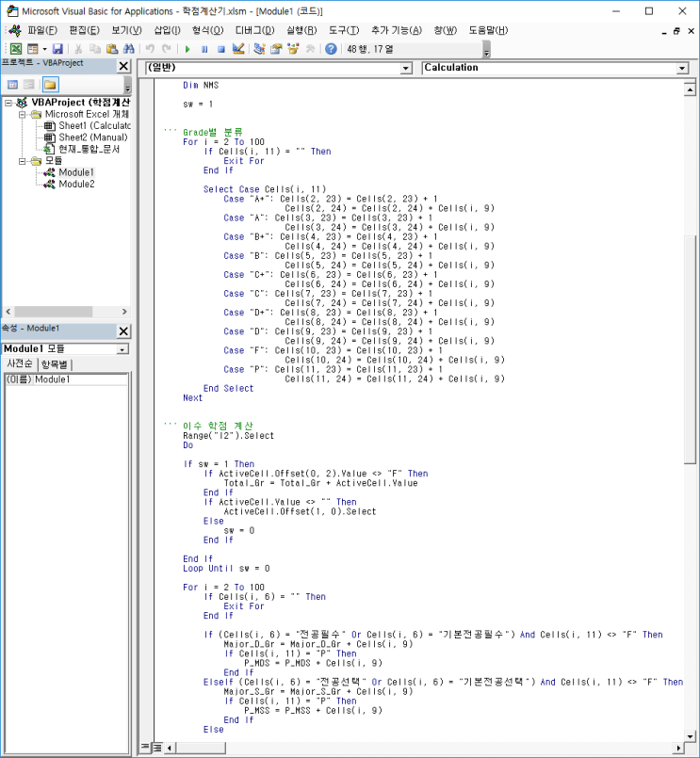
Task: Open the 삽입(I) menu
Action: pyautogui.click(x=167, y=30)
